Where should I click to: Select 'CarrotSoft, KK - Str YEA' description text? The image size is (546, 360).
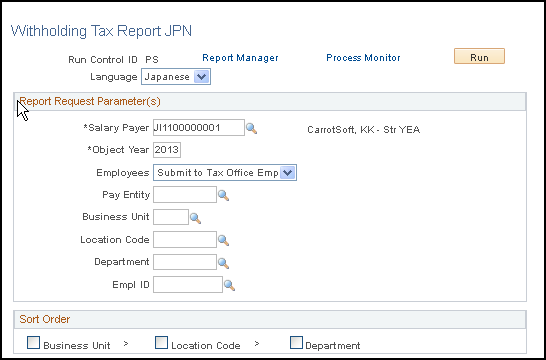[x=364, y=130]
